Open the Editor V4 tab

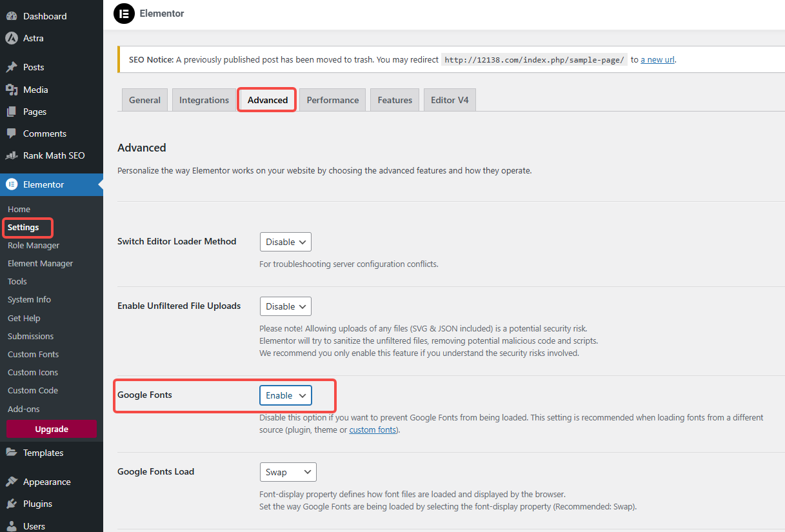[449, 100]
